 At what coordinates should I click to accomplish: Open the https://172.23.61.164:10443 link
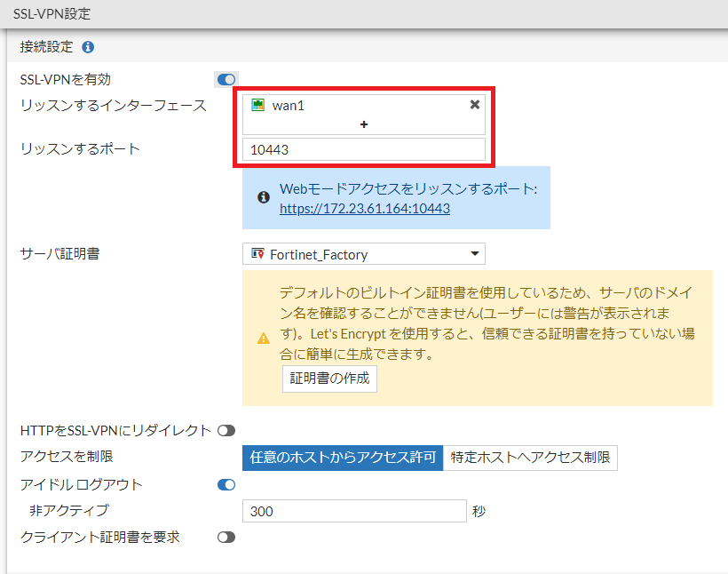364,209
